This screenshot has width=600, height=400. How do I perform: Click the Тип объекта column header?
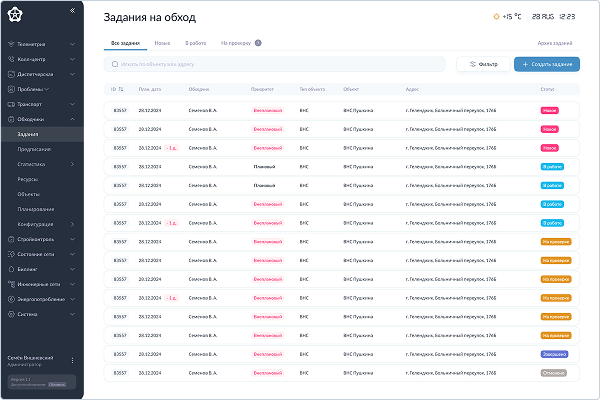pyautogui.click(x=312, y=89)
